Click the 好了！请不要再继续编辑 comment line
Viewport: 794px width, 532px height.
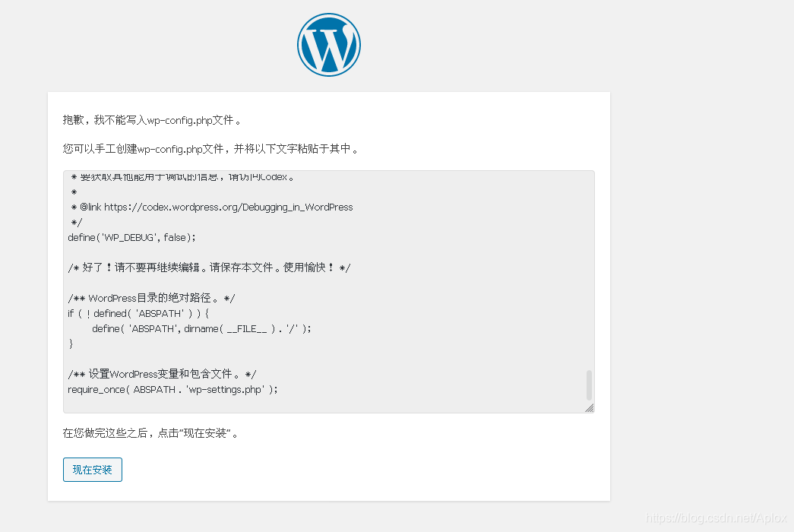click(209, 268)
